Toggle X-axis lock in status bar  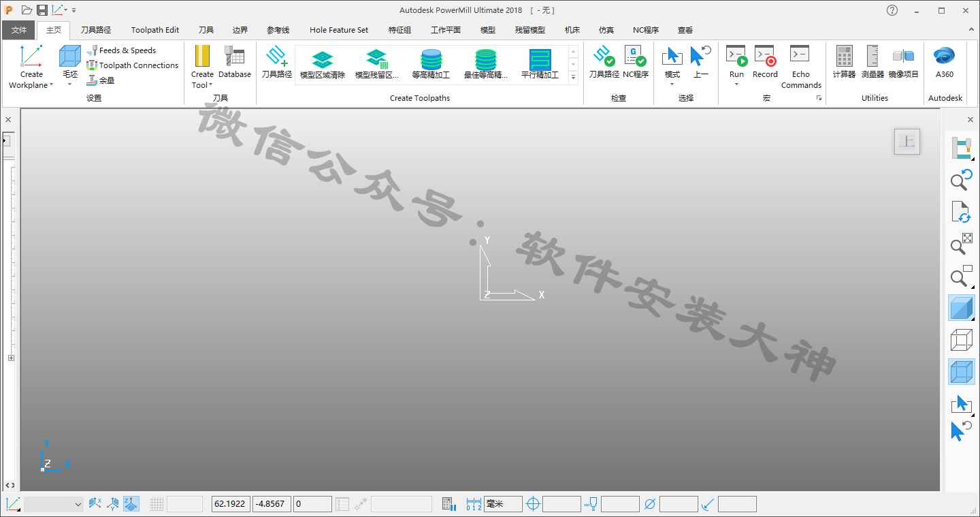point(95,504)
